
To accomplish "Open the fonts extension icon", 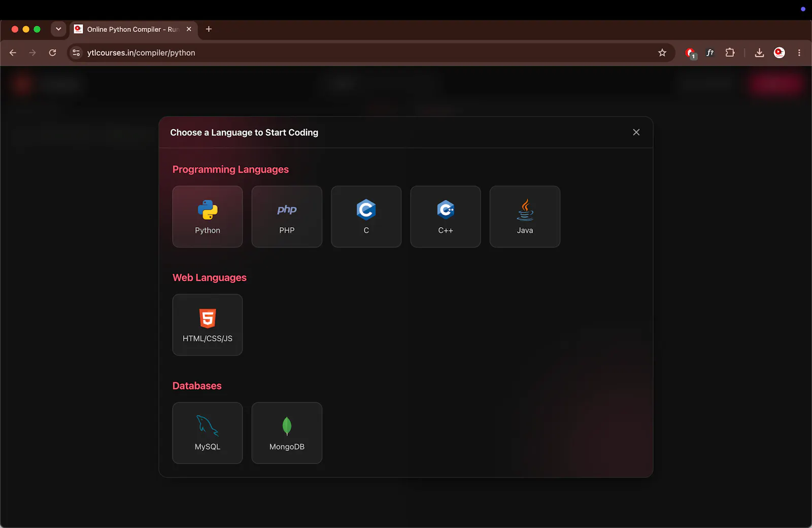I will coord(710,53).
